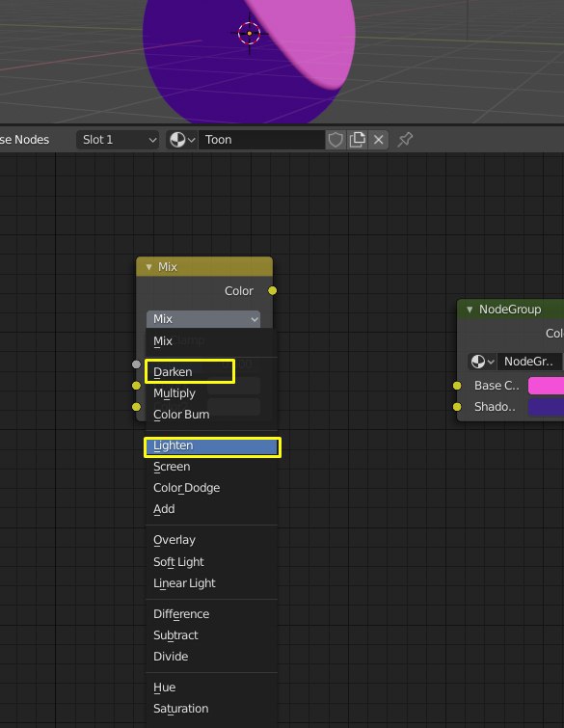The height and width of the screenshot is (728, 564).
Task: Duplicate the Toon material with the copy icon
Action: tap(357, 139)
